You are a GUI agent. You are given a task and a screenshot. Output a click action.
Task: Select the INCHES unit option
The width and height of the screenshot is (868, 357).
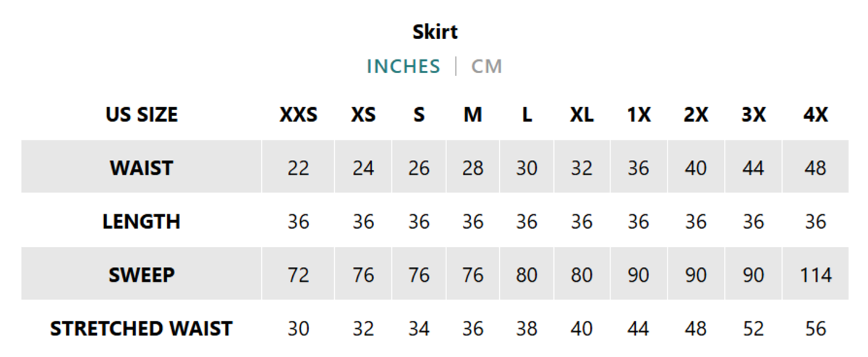click(x=403, y=67)
